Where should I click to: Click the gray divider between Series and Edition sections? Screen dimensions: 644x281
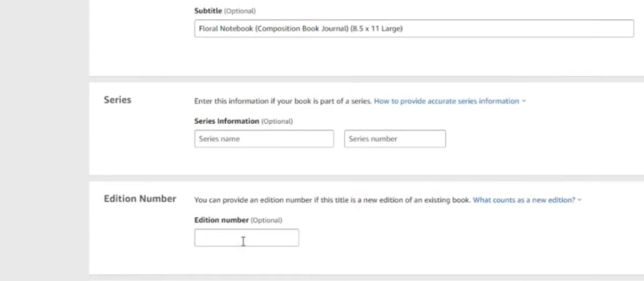pos(366,178)
